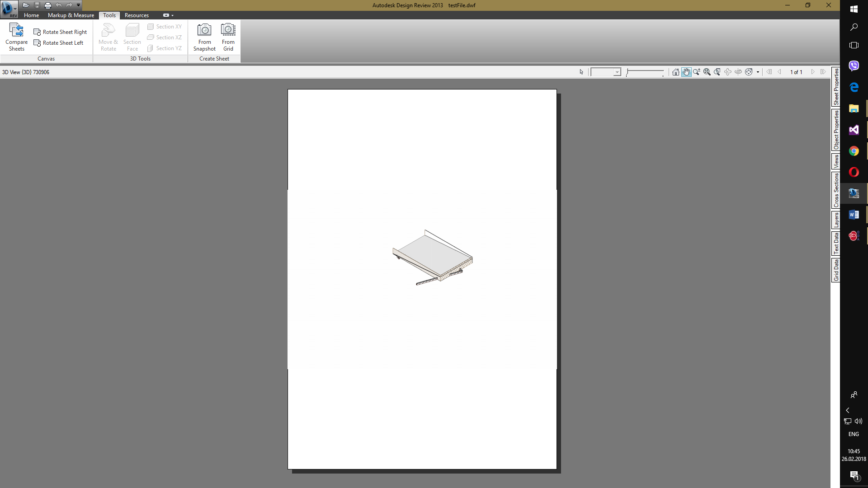Activate the Fit to Window home view
The image size is (868, 488).
pos(676,72)
